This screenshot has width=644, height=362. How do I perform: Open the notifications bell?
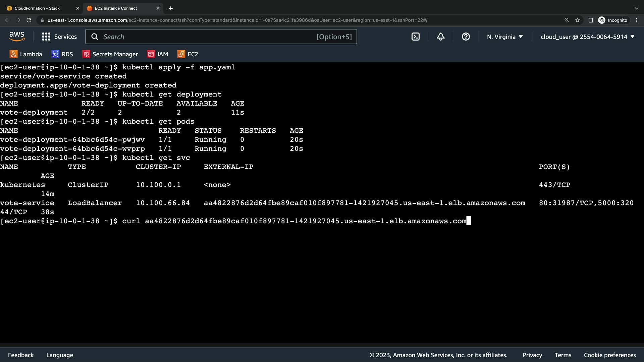point(440,37)
